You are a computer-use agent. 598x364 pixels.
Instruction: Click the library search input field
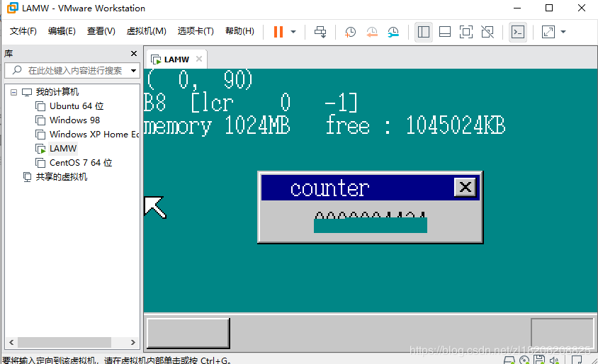click(71, 71)
